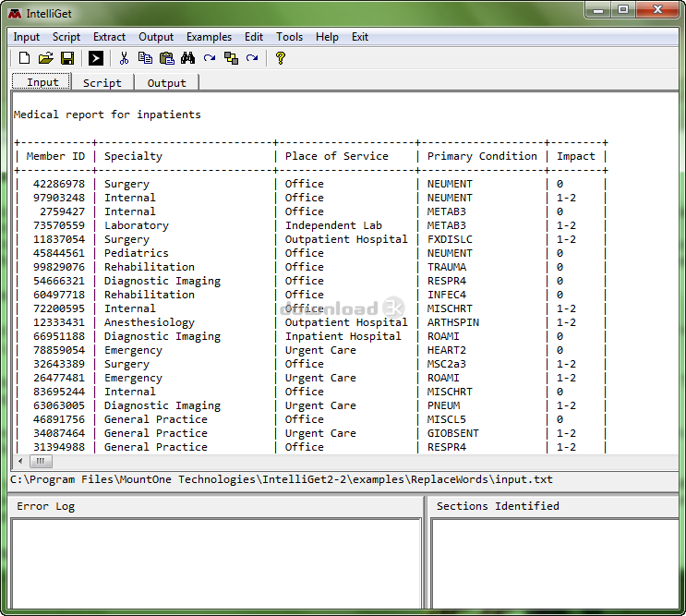Viewport: 686px width, 616px height.
Task: Click the 'ARTHSPIN' condition cell
Action: (x=453, y=322)
